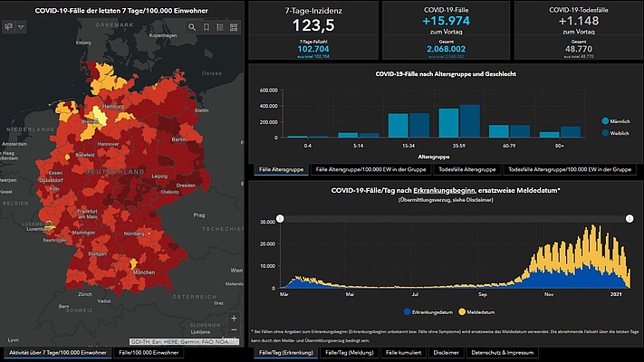This screenshot has height=362, width=644.
Task: Open Todesfälle Altersgruppe/100.000 EW in der Gruppe tab
Action: point(570,169)
